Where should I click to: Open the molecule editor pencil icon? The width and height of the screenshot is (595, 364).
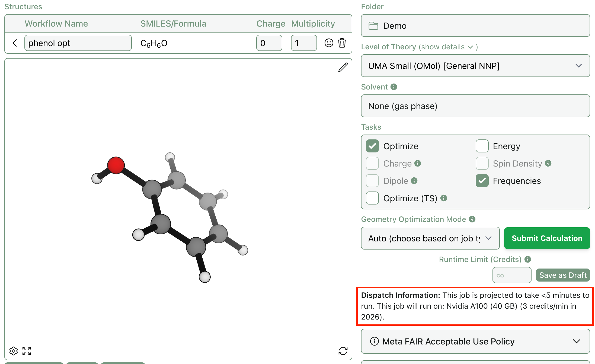tap(343, 67)
